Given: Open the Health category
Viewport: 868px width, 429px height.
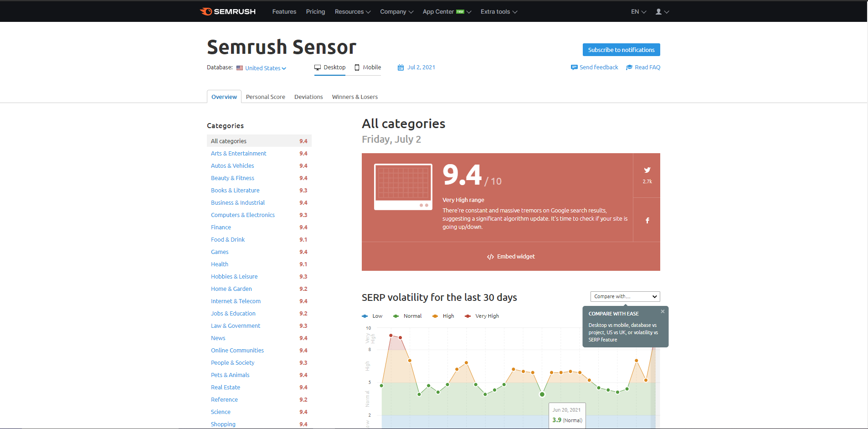Looking at the screenshot, I should [x=220, y=264].
